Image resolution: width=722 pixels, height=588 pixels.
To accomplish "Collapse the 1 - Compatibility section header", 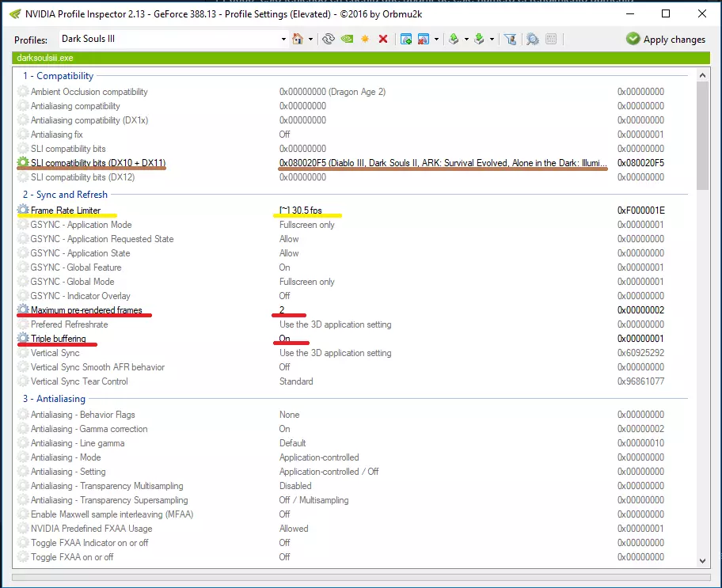I will [59, 76].
